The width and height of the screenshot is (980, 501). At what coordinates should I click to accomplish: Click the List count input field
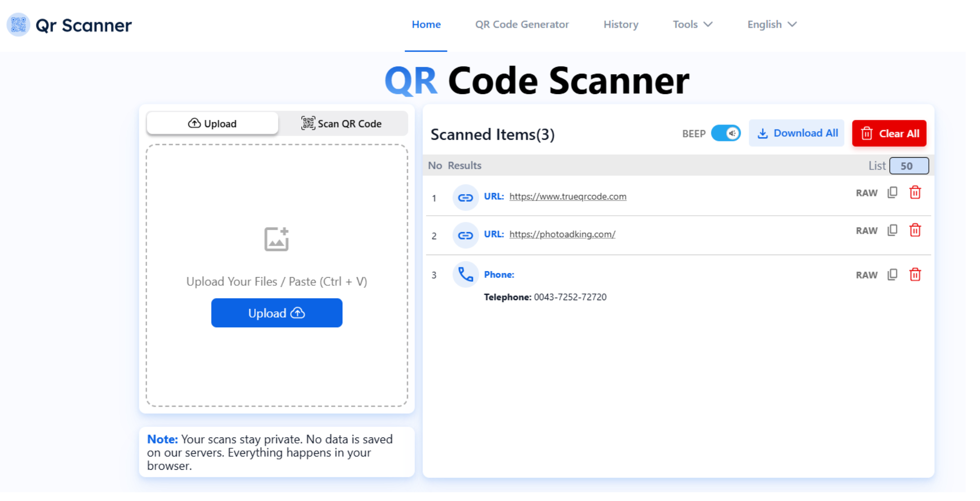pyautogui.click(x=908, y=166)
